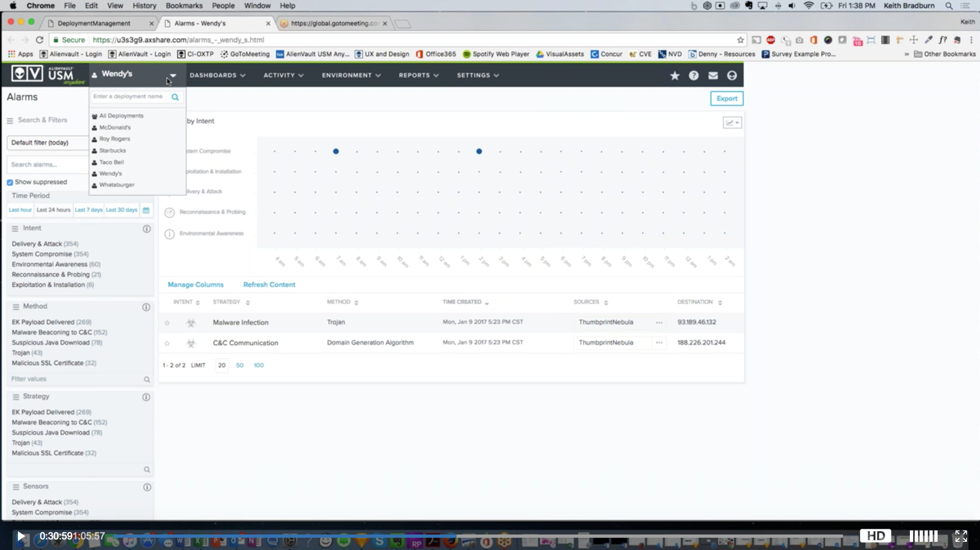
Task: Open the chart type dropdown above the graph
Action: [x=731, y=122]
